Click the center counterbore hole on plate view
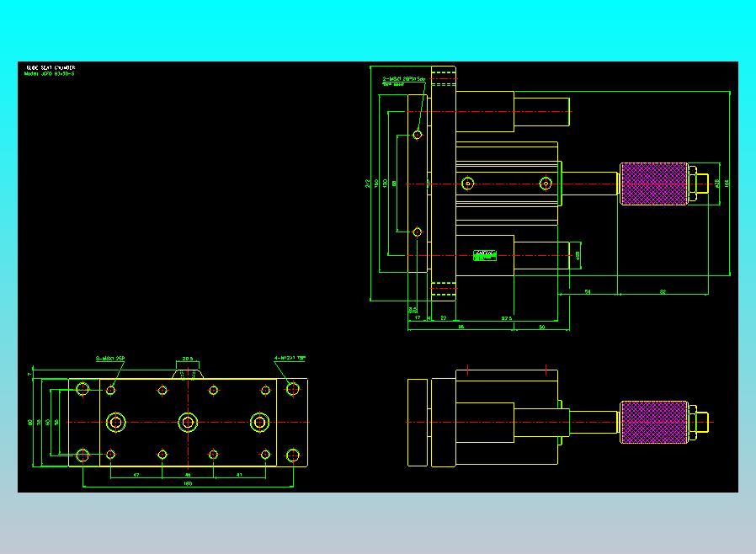Screen dimensions: 756x554 (188, 423)
